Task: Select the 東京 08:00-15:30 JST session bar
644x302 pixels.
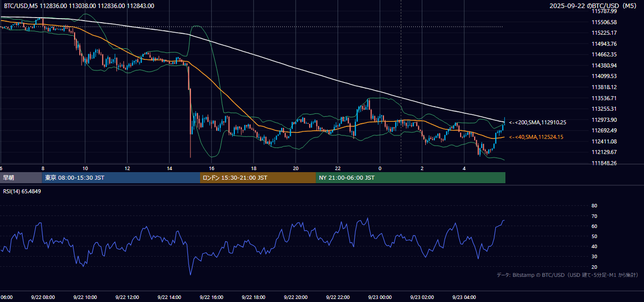Action: [121, 178]
